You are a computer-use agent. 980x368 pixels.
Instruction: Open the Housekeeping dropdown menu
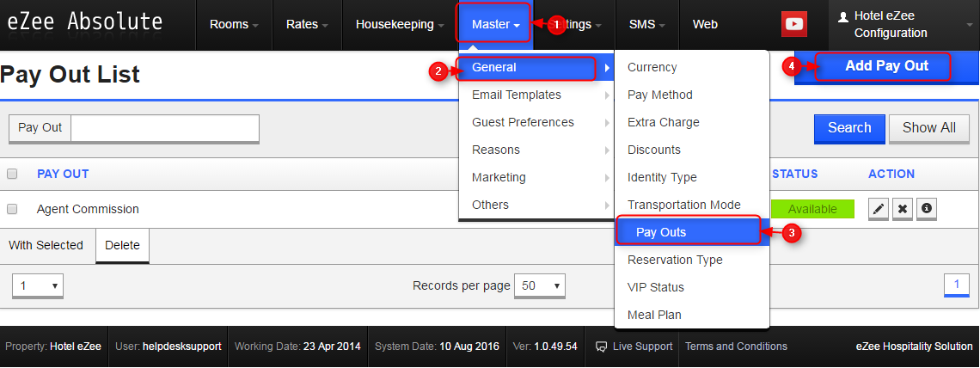click(x=400, y=25)
